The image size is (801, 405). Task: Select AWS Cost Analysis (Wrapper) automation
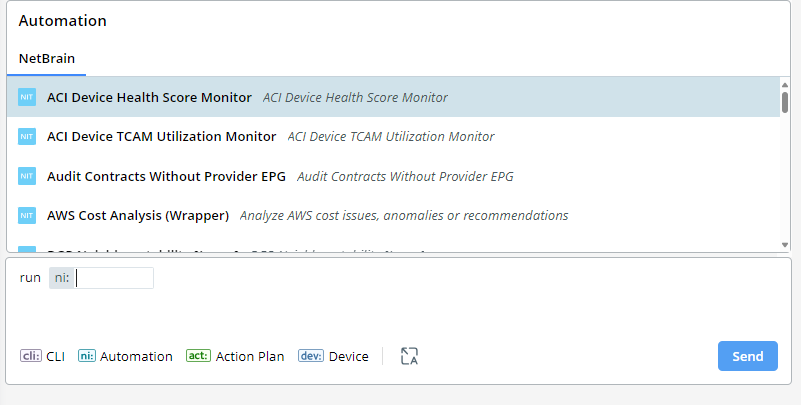pyautogui.click(x=138, y=216)
